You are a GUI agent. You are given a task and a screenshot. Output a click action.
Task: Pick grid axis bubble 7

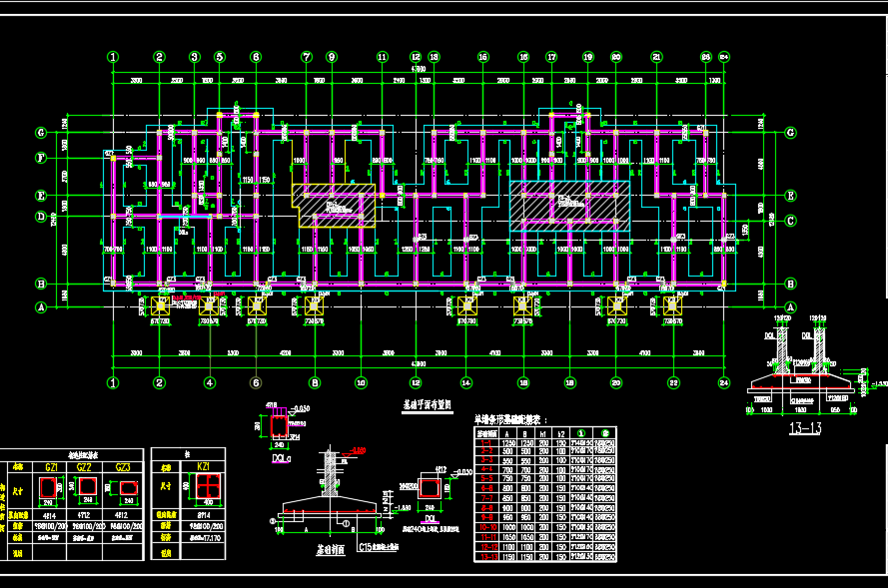[x=307, y=57]
